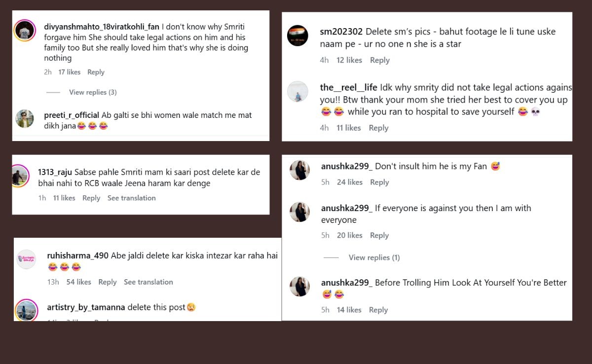Image resolution: width=592 pixels, height=364 pixels.
Task: Open the anushka299_ username on 'Before Trolling Him' comment
Action: [x=345, y=283]
